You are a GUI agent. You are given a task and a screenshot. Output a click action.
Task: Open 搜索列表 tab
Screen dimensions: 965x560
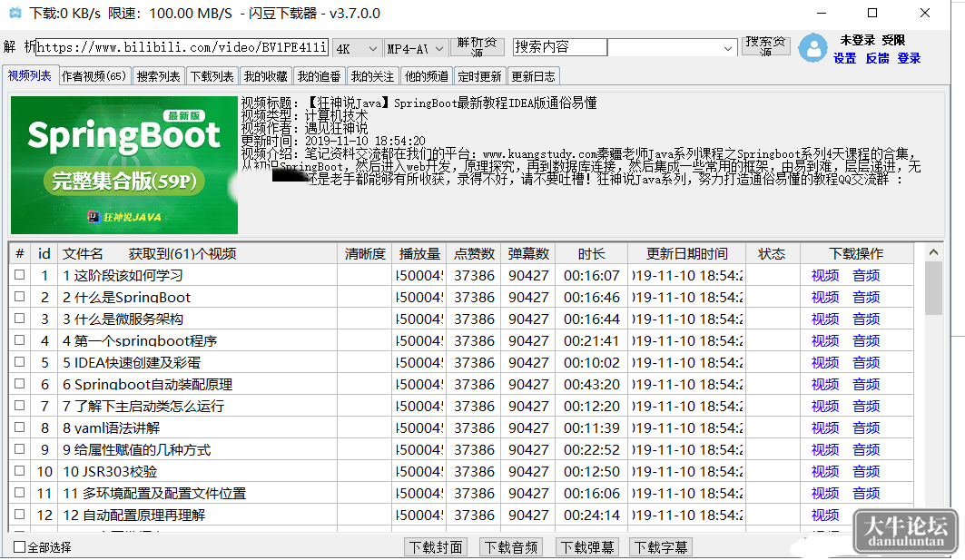tap(158, 76)
